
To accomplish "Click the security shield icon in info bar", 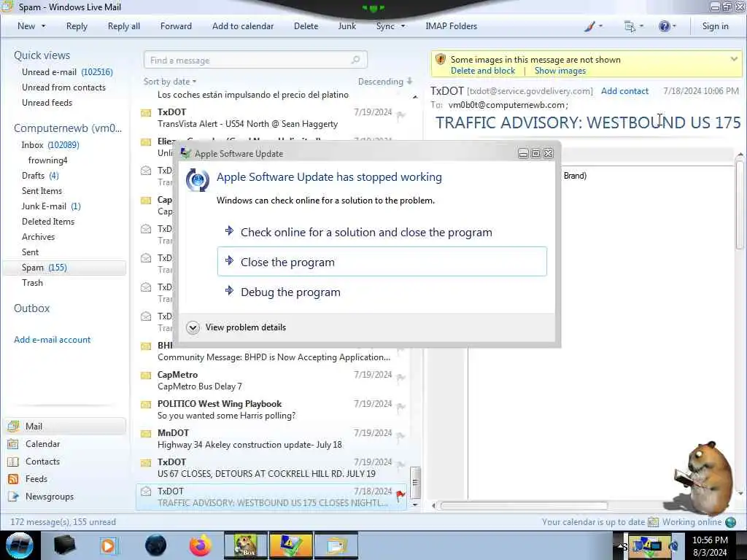I will click(440, 60).
